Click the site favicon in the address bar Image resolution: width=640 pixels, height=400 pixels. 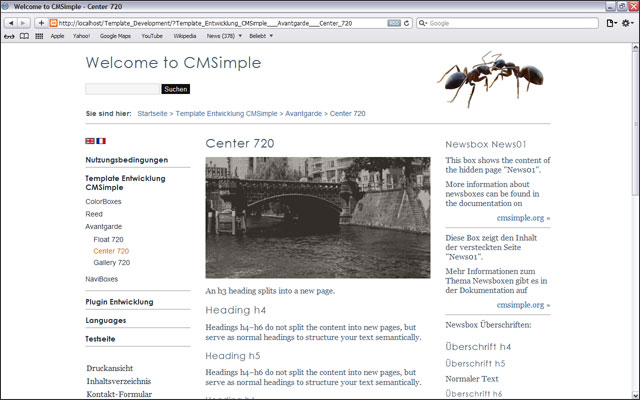[x=53, y=23]
